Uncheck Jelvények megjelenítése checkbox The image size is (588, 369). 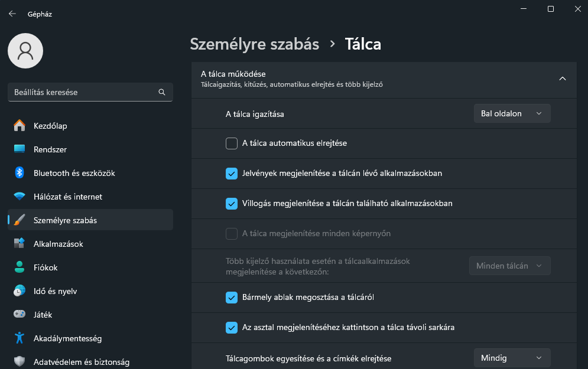click(x=232, y=174)
